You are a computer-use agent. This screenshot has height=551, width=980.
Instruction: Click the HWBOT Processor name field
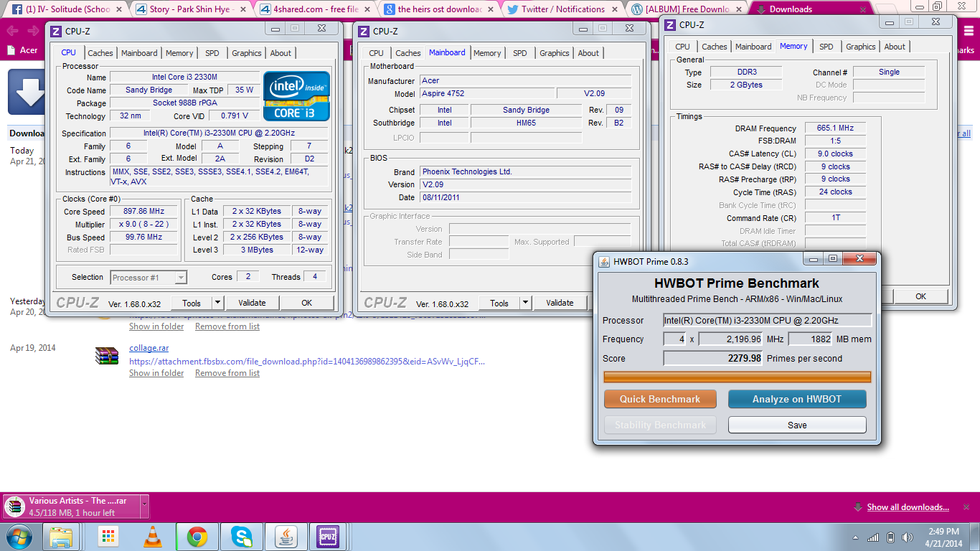768,320
